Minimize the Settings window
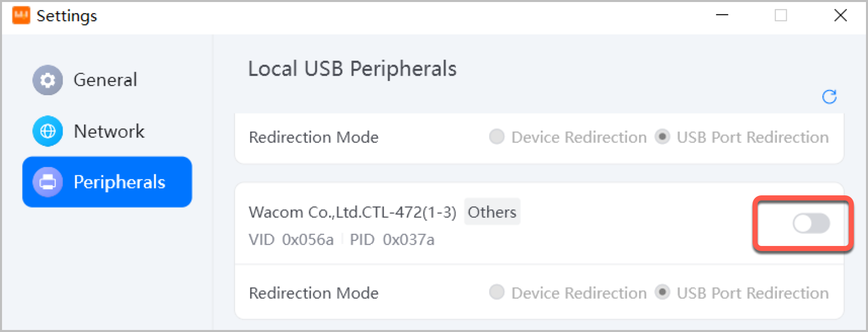Image resolution: width=868 pixels, height=332 pixels. [x=721, y=15]
